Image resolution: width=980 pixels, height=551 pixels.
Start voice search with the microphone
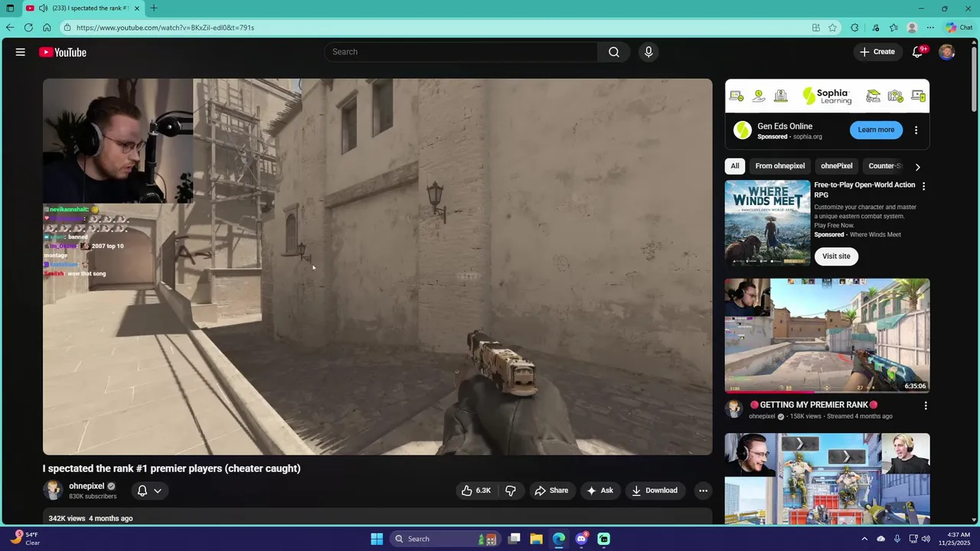[x=648, y=52]
